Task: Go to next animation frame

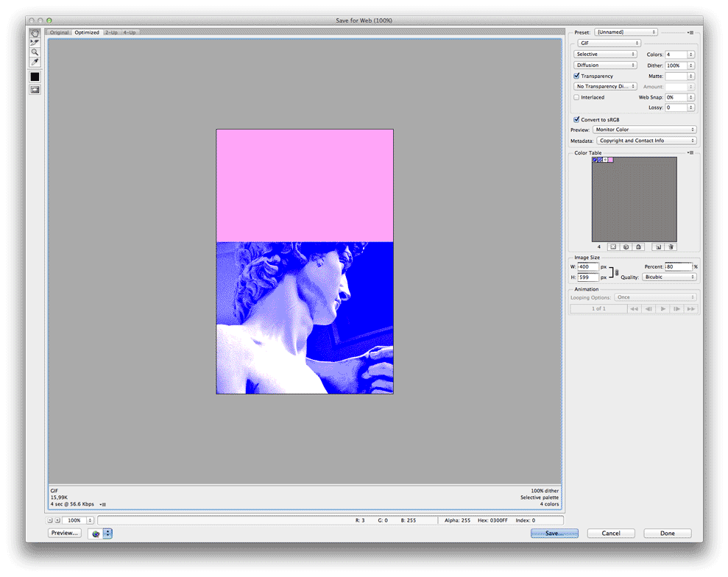Action: 677,308
